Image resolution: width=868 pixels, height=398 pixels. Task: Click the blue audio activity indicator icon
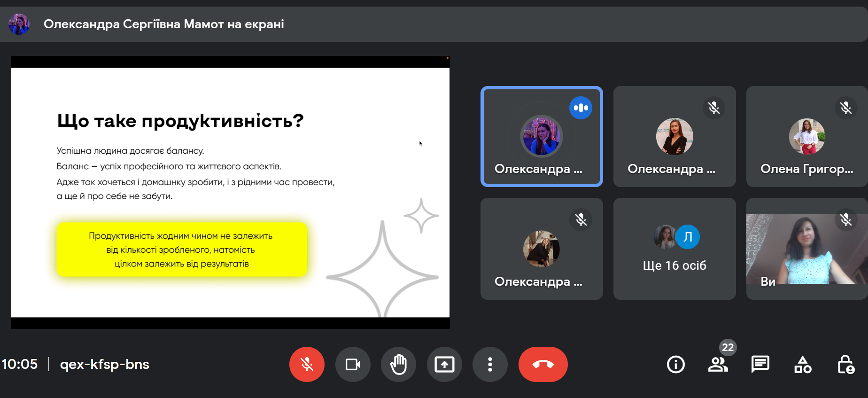point(581,108)
